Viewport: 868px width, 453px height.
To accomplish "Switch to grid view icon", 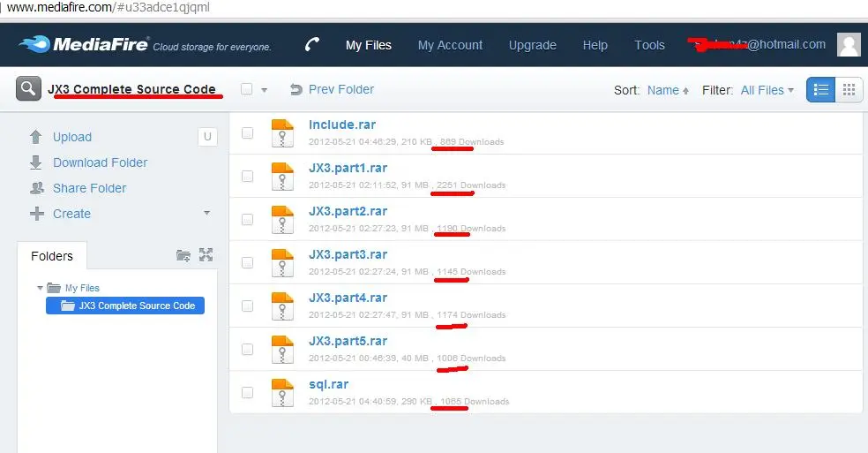I will (x=849, y=90).
